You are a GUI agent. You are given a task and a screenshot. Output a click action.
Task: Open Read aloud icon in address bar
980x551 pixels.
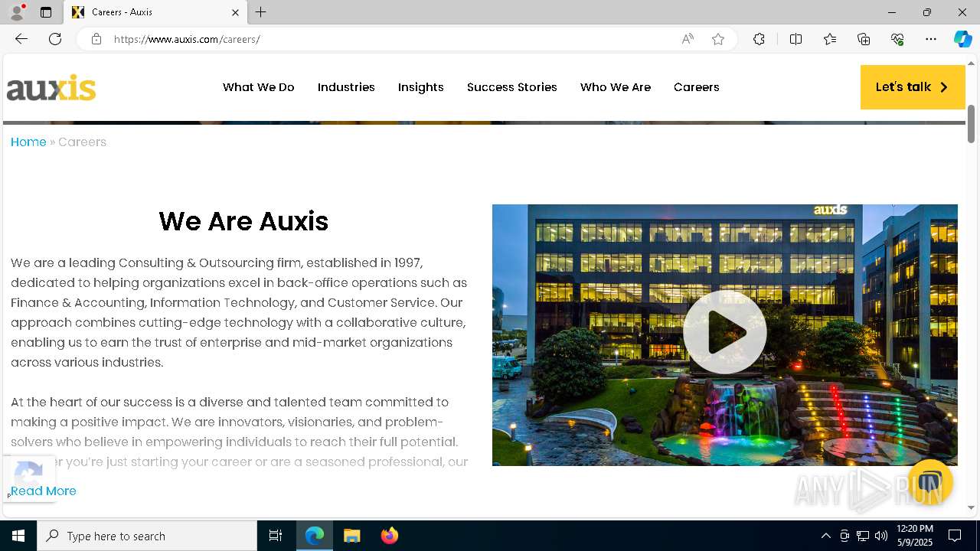pos(688,39)
